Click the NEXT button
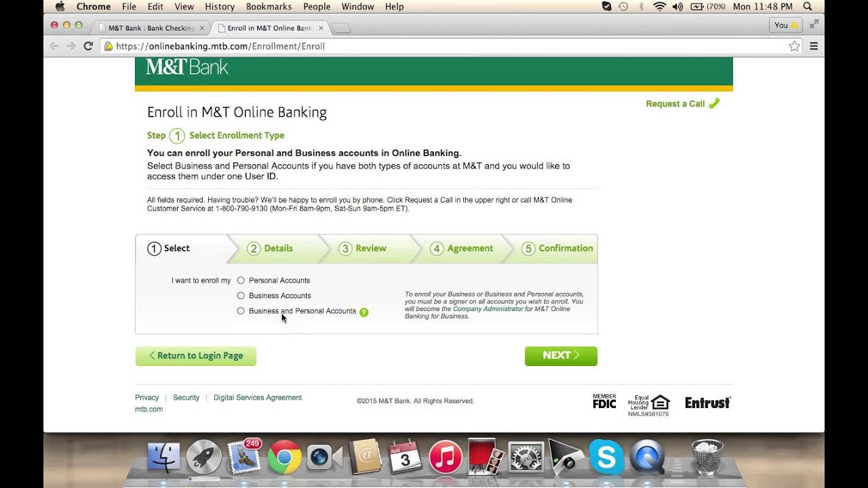This screenshot has height=488, width=868. 561,356
